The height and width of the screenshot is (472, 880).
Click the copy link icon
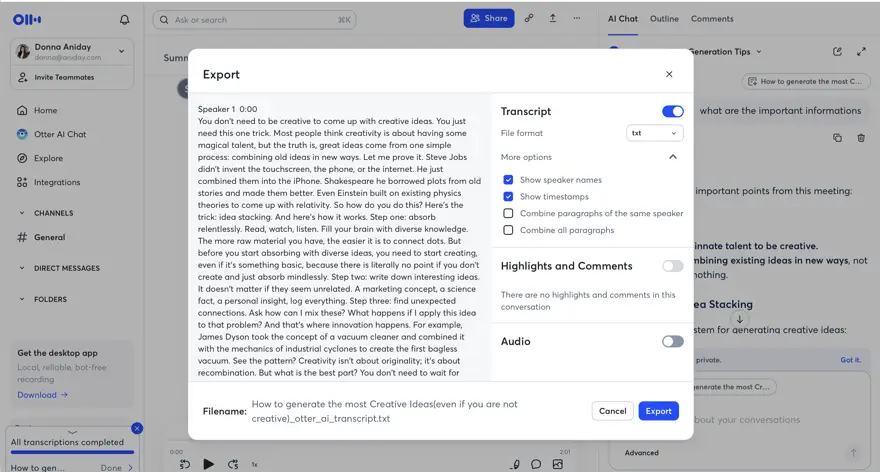tap(529, 18)
